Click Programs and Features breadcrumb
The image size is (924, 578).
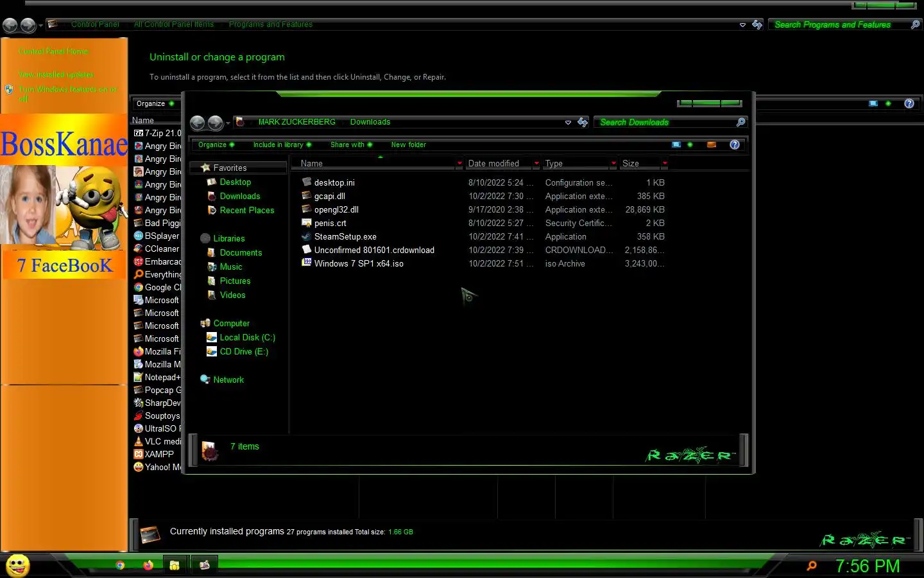tap(271, 24)
